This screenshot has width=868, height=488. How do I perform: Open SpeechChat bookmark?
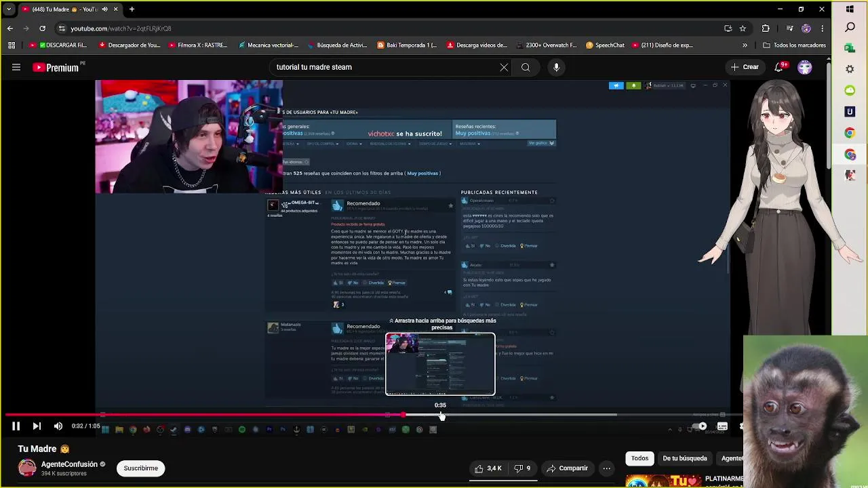pos(605,45)
